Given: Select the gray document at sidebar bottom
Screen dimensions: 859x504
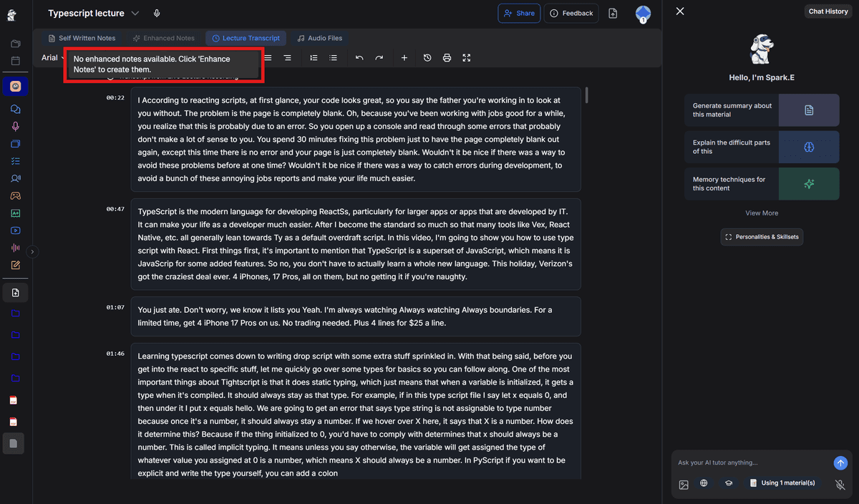Looking at the screenshot, I should click(x=13, y=444).
